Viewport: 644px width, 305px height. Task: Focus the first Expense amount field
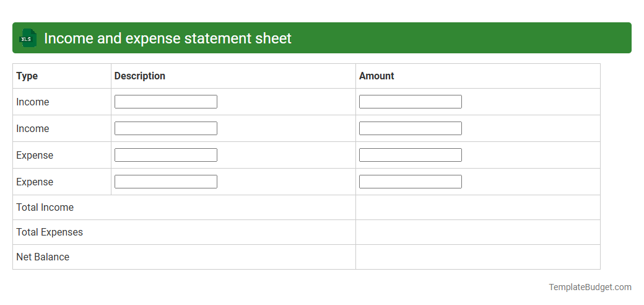tap(411, 155)
